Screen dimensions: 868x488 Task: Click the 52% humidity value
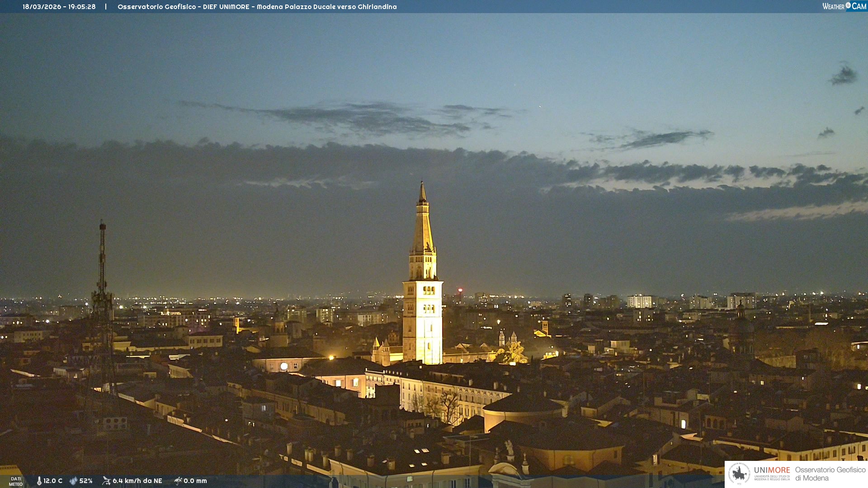click(86, 481)
